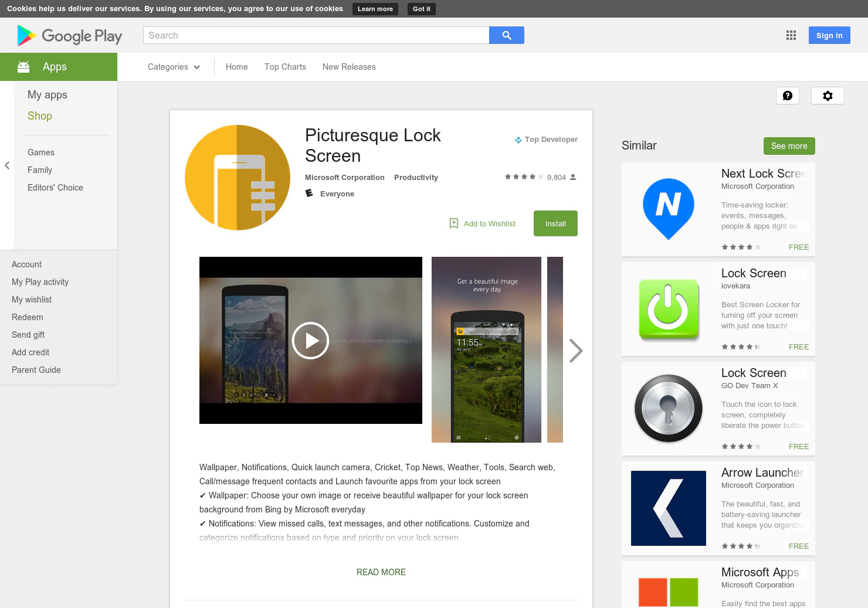Play the app preview video

point(310,341)
